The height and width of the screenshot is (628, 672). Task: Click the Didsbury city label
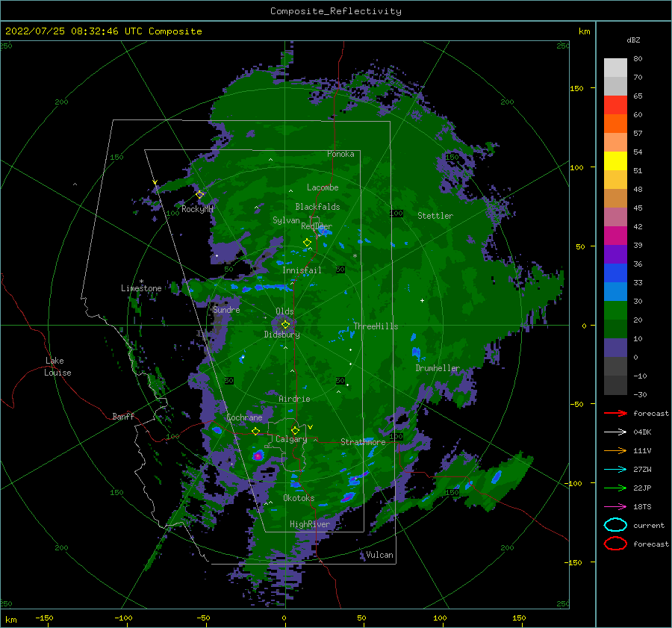tap(281, 335)
